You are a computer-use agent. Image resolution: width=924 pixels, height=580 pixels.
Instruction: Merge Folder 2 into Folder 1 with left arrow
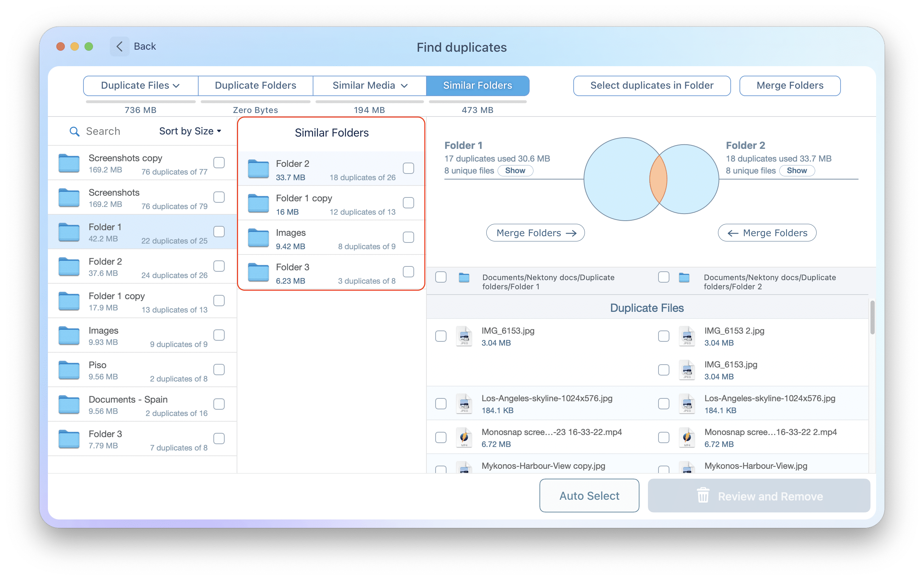[x=767, y=233]
